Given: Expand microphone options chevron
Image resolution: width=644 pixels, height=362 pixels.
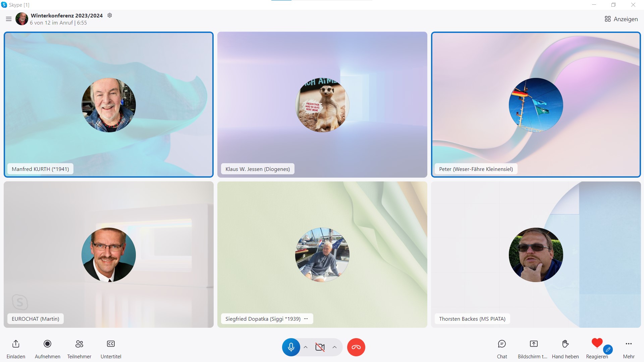Looking at the screenshot, I should tap(306, 347).
